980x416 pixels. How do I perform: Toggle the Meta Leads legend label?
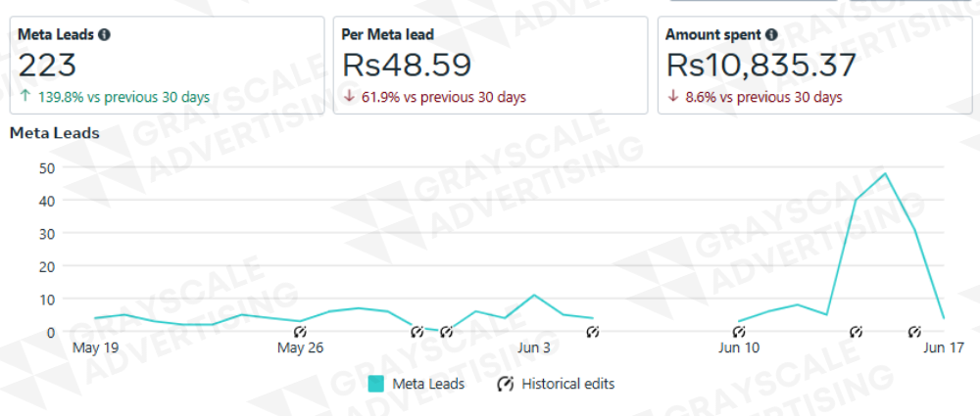click(428, 384)
